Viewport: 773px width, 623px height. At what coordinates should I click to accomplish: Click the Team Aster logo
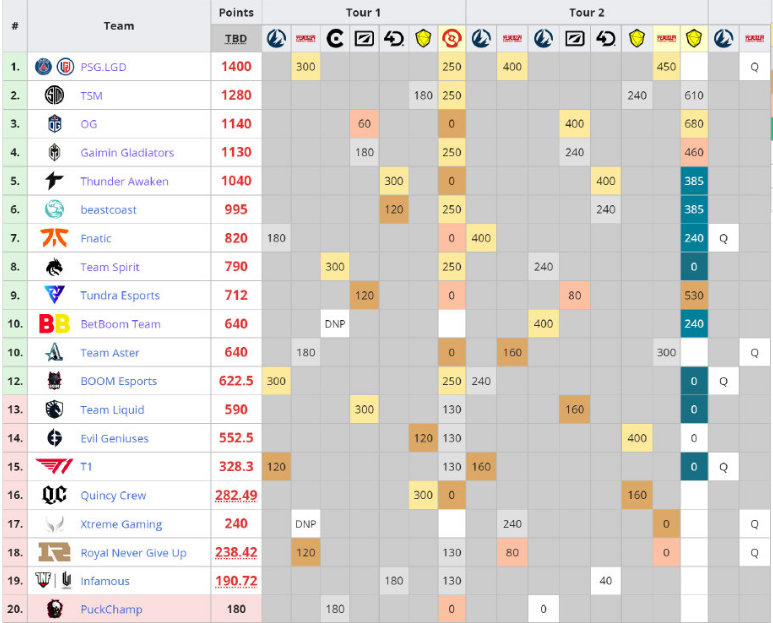[x=54, y=352]
